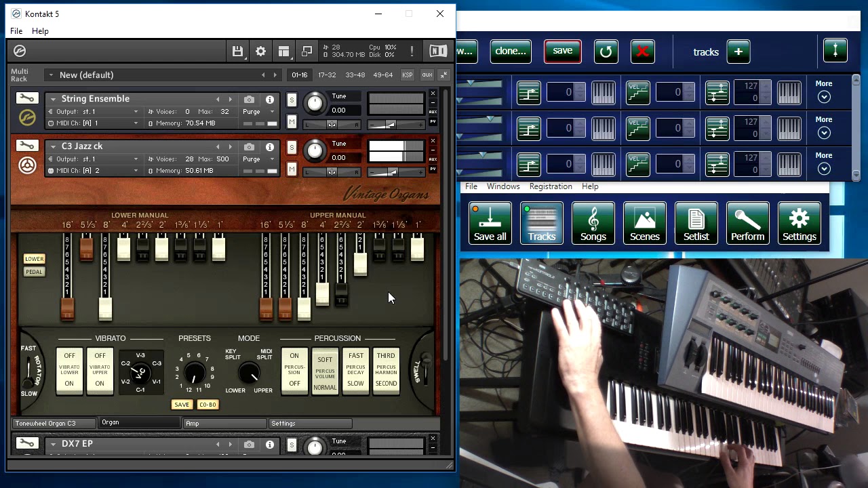Open Kontakt save menu disk icon

coord(237,52)
